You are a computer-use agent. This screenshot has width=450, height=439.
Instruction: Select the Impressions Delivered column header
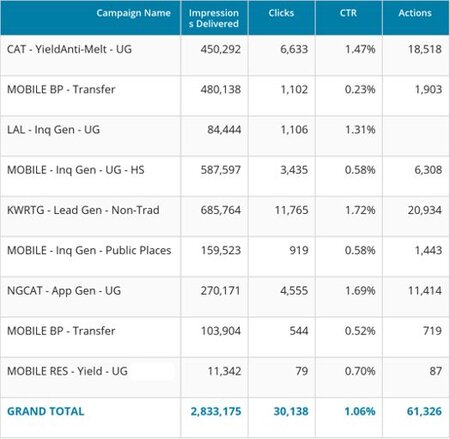coord(214,18)
